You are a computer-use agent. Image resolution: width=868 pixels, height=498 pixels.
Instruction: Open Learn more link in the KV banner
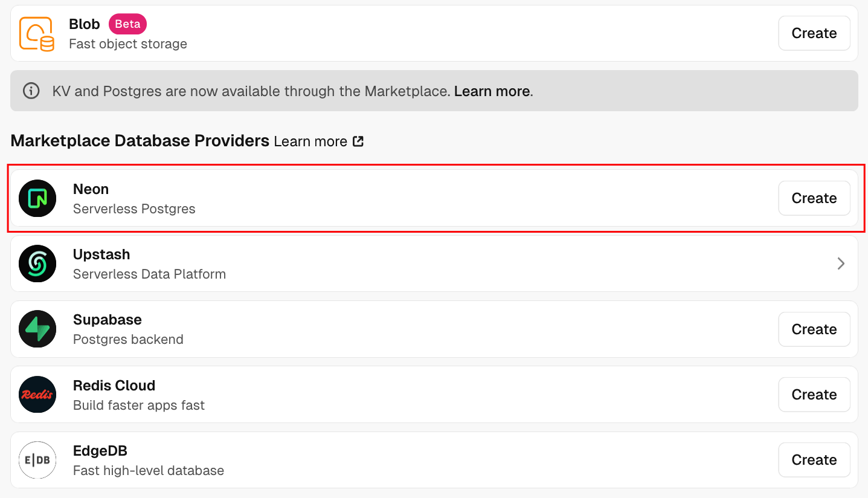coord(492,91)
